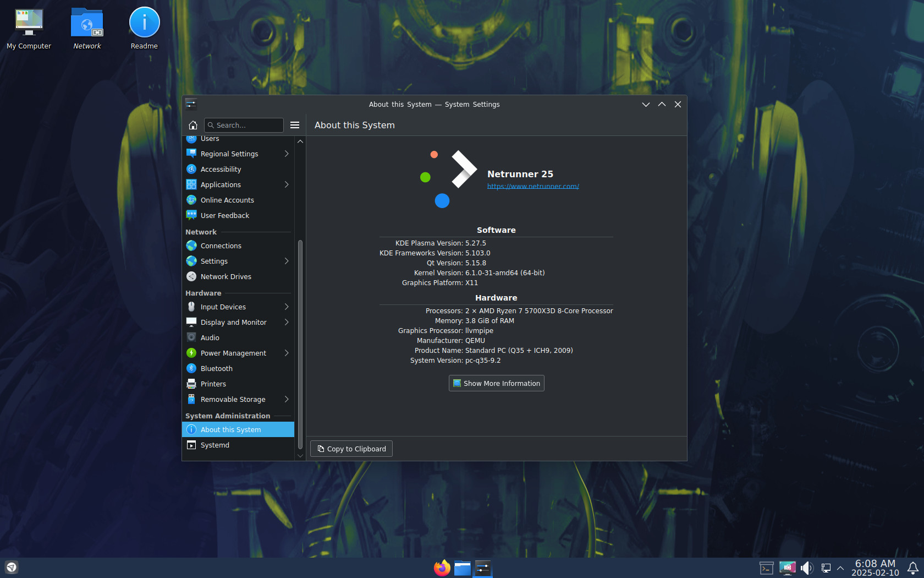The height and width of the screenshot is (578, 924).
Task: Click the Online Accounts icon
Action: tap(191, 200)
